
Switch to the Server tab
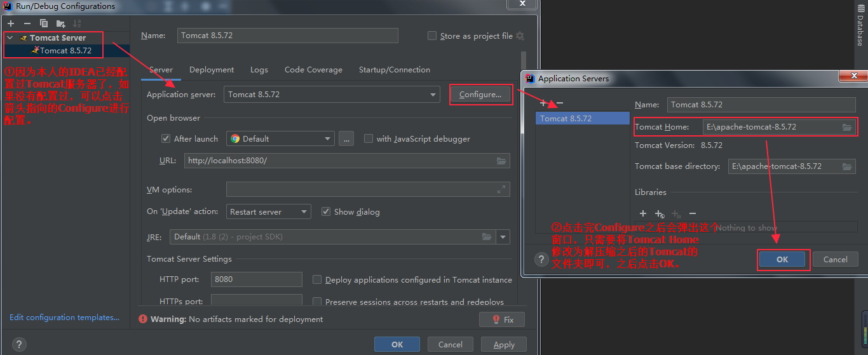pyautogui.click(x=161, y=70)
